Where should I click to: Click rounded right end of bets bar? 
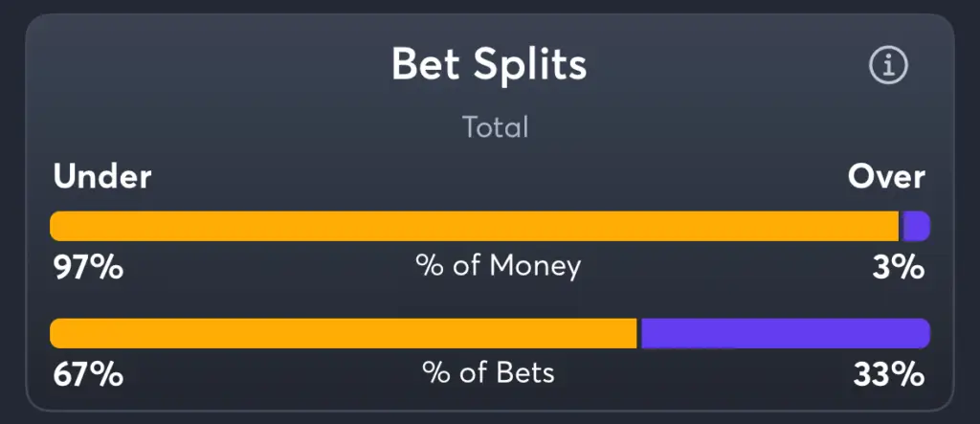pos(924,333)
